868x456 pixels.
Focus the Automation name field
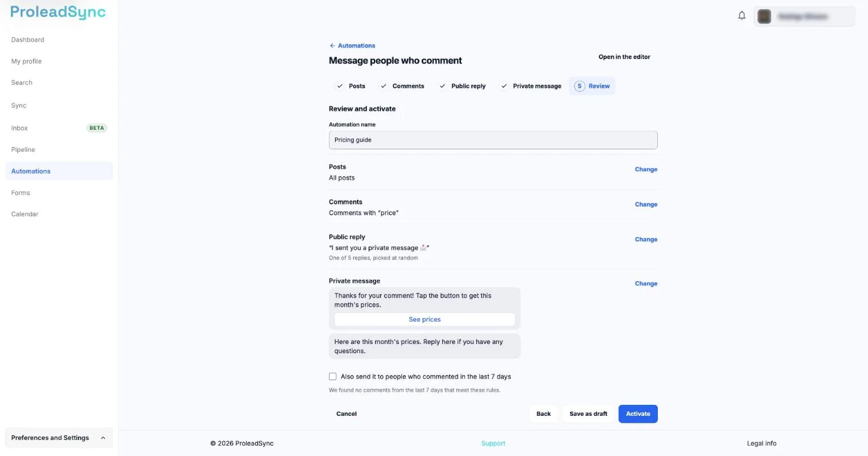tap(493, 140)
